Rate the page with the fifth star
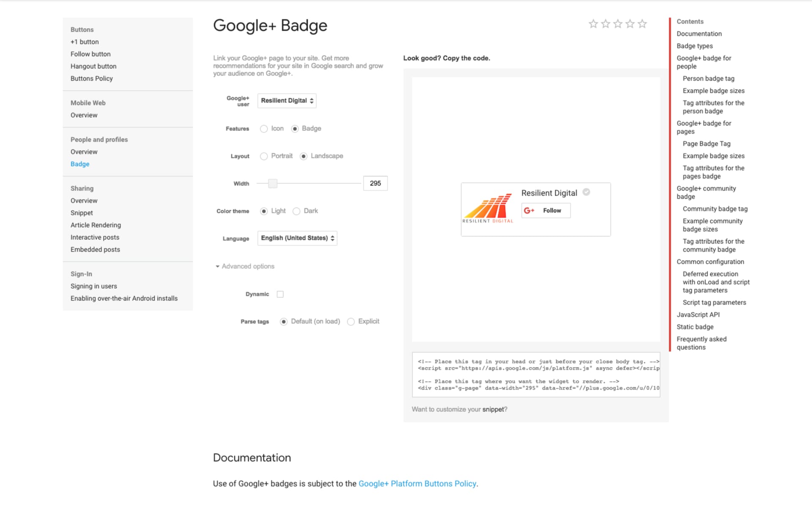Image resolution: width=812 pixels, height=508 pixels. click(642, 24)
